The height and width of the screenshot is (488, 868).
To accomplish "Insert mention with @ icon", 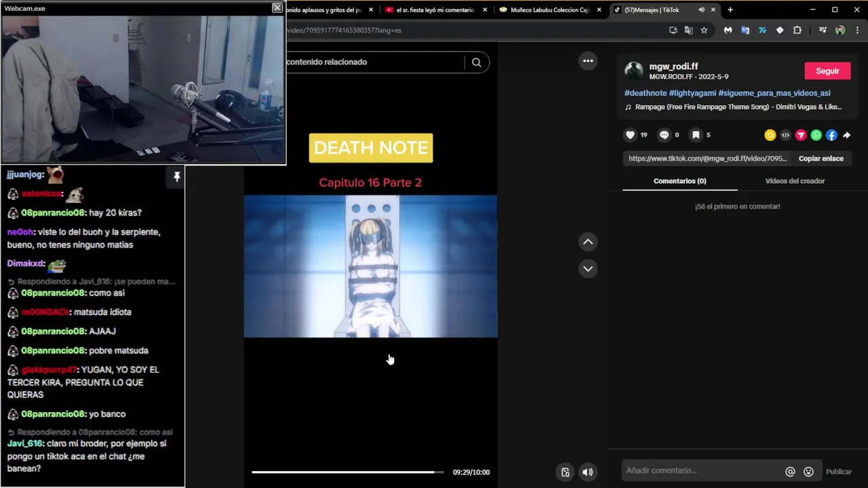I will [790, 472].
